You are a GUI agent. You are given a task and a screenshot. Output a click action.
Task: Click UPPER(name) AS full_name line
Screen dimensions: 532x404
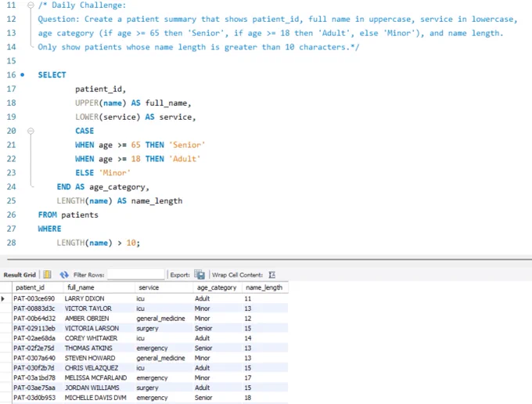[133, 103]
